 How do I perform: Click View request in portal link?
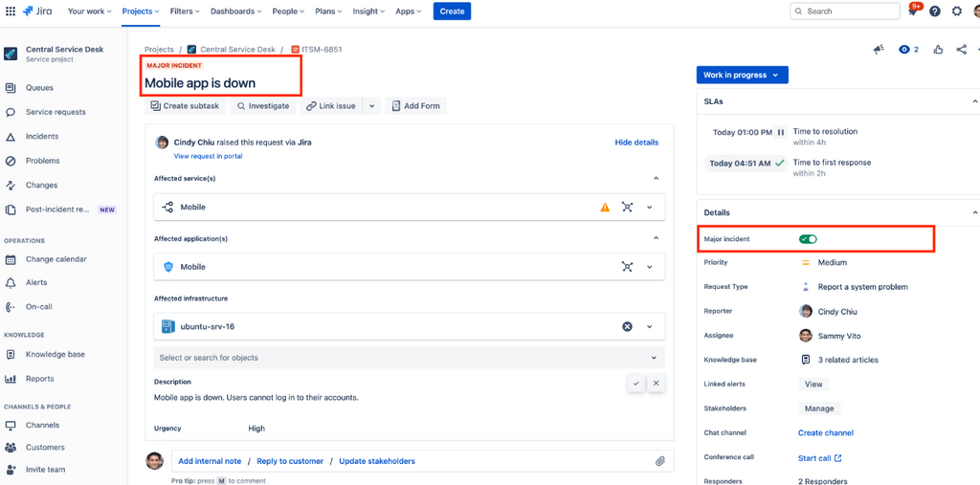click(208, 156)
